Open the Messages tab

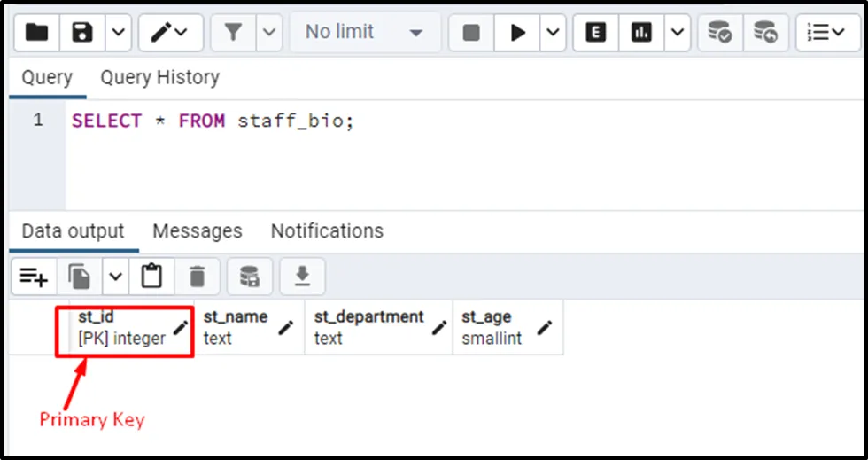click(x=197, y=231)
